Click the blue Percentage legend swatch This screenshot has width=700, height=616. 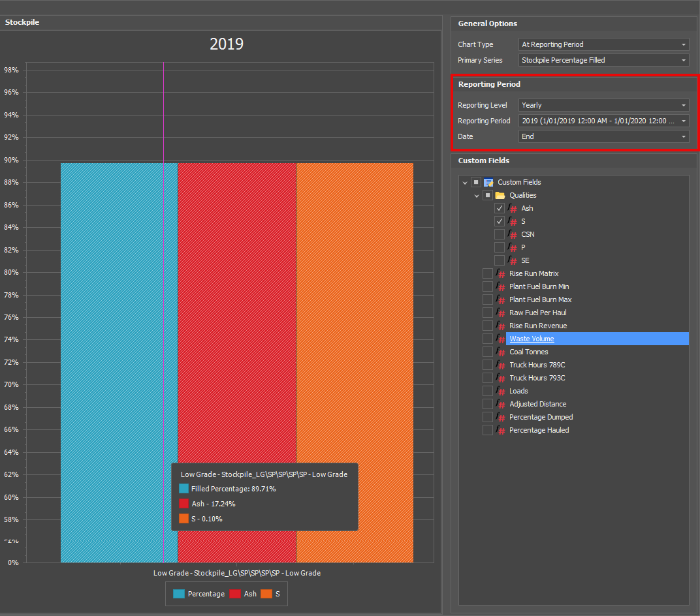(x=179, y=594)
